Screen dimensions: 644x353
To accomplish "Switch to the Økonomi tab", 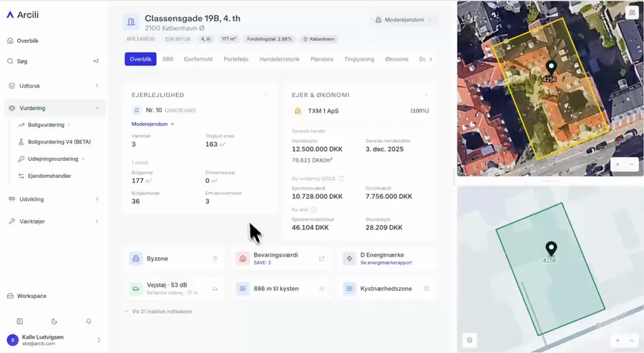I will tap(396, 59).
